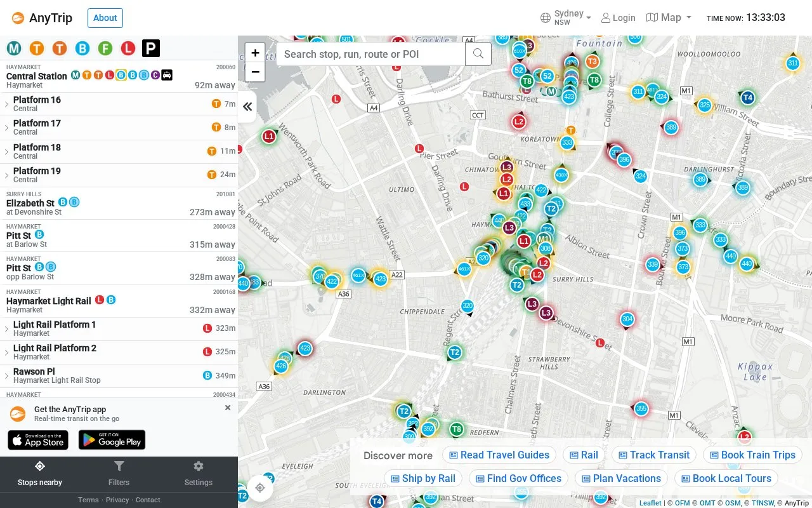Click bus 311 marker at top right
812x508 pixels.
click(792, 63)
